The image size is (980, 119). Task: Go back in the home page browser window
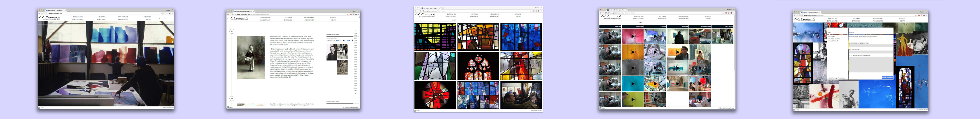(x=39, y=14)
